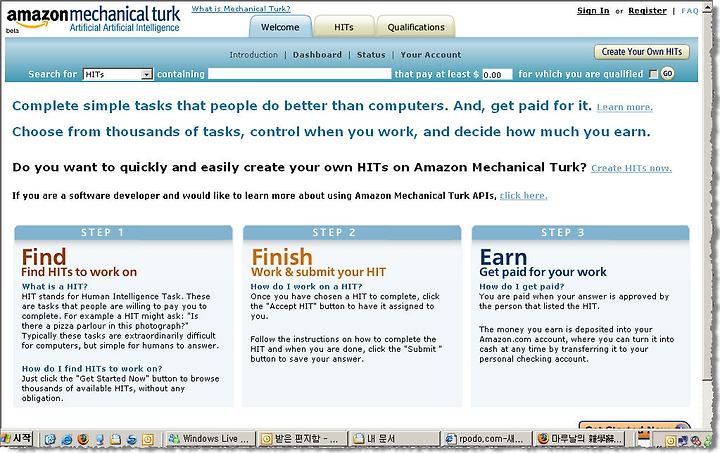720x453 pixels.
Task: Switch to the Welcome tab
Action: [x=280, y=27]
